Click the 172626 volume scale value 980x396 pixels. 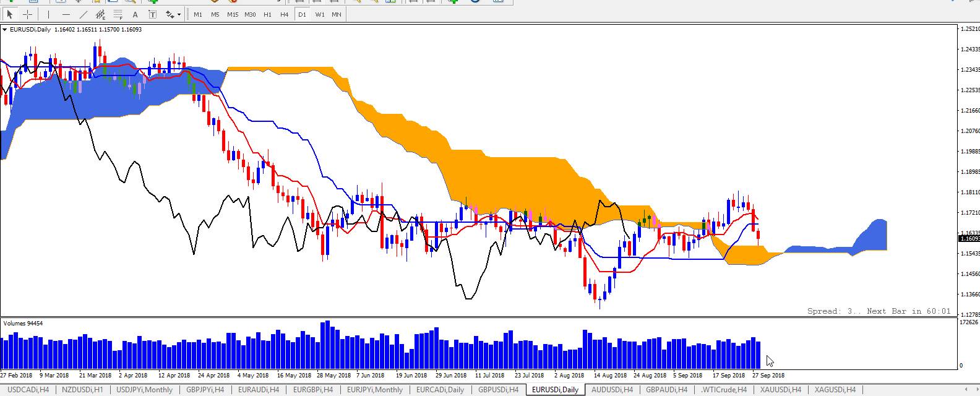[x=969, y=322]
